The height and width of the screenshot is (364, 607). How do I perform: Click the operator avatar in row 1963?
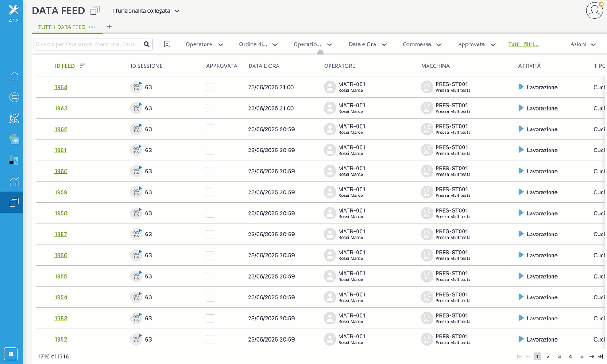click(330, 108)
